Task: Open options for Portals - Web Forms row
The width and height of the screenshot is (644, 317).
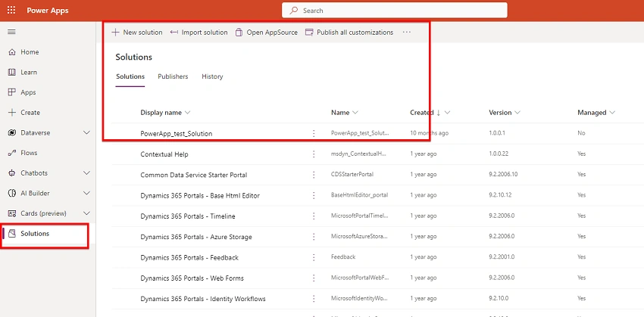Action: click(314, 278)
